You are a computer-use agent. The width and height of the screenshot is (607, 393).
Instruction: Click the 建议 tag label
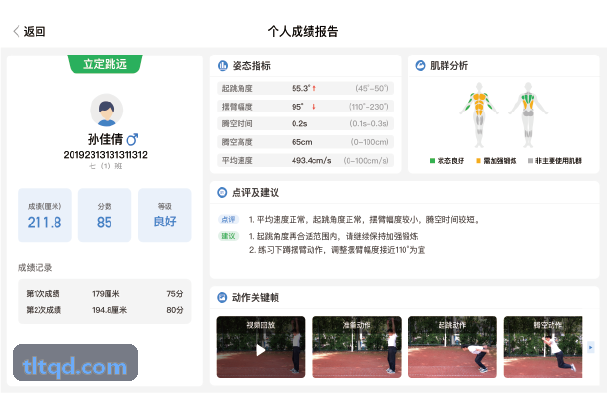(x=228, y=236)
